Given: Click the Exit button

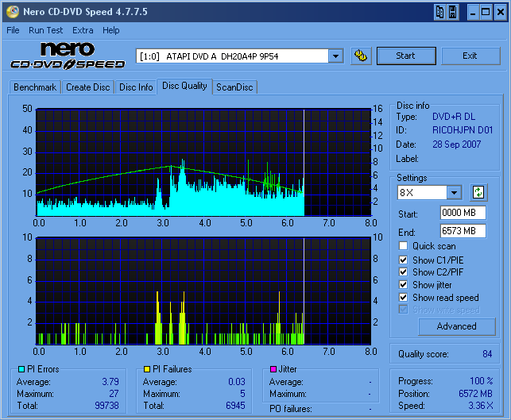Looking at the screenshot, I should click(x=470, y=56).
